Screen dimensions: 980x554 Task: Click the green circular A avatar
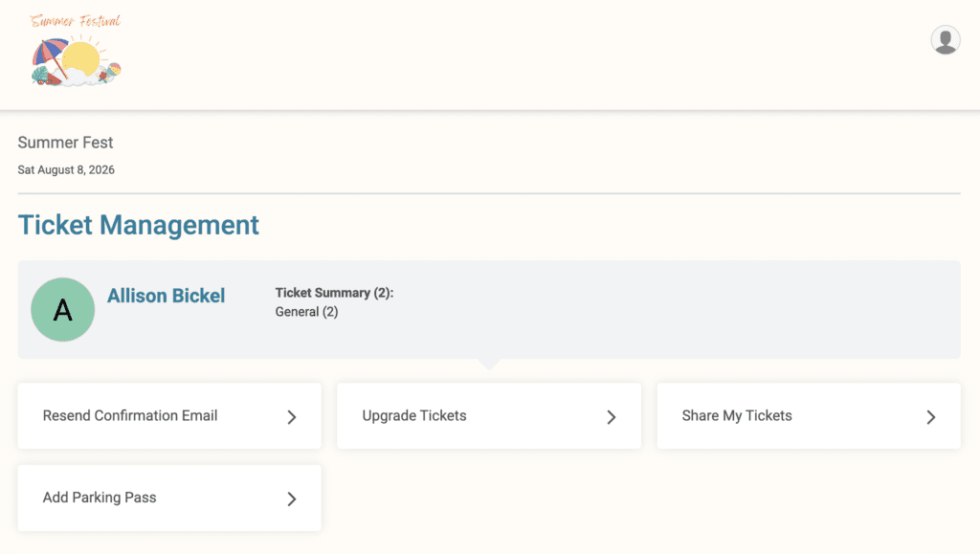62,310
